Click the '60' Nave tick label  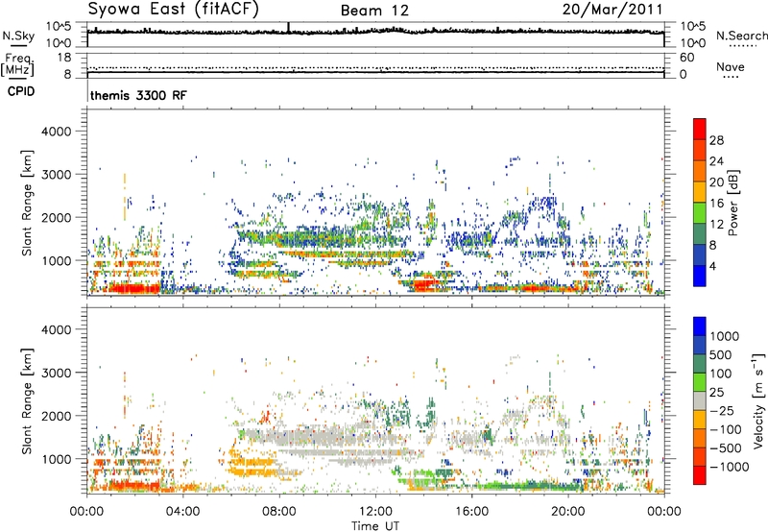(x=686, y=58)
